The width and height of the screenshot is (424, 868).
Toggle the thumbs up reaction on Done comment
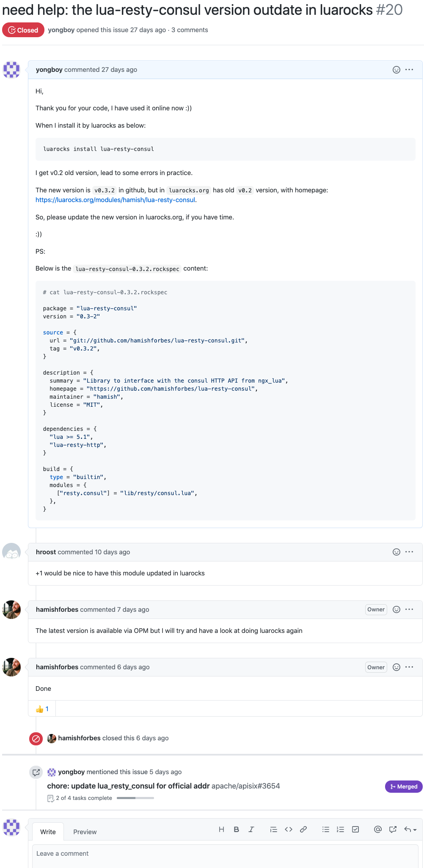(x=42, y=709)
